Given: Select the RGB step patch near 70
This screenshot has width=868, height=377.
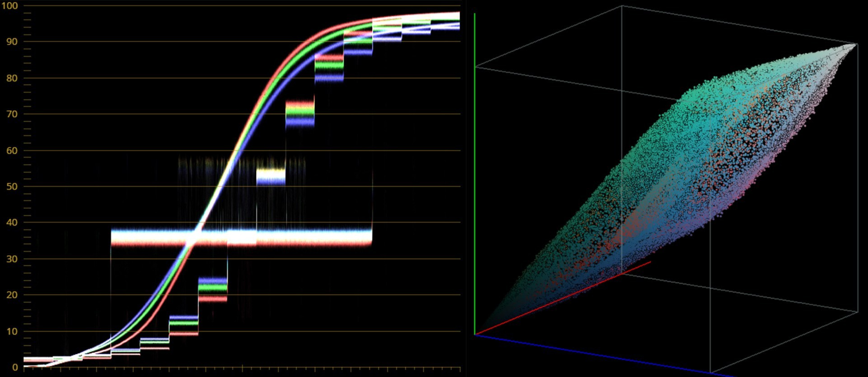Looking at the screenshot, I should (x=299, y=113).
